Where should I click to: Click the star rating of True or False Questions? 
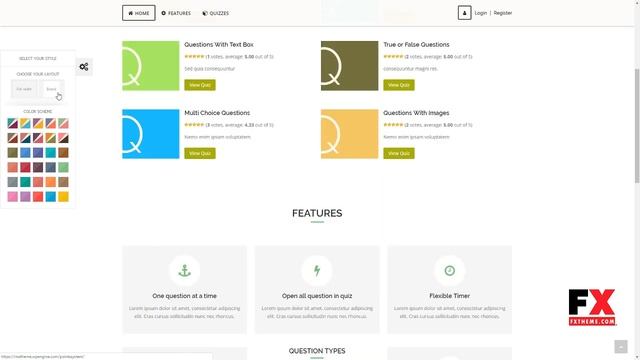pos(393,57)
